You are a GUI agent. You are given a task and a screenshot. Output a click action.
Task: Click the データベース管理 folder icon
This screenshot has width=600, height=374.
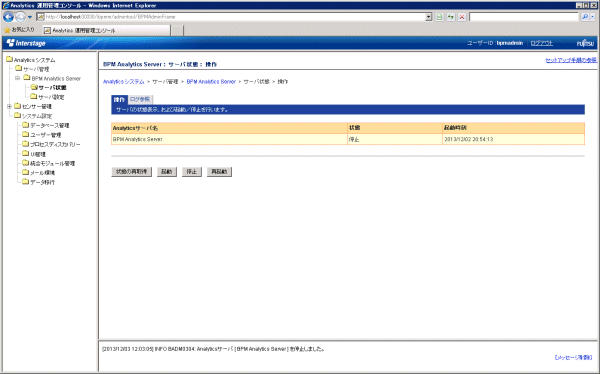(26, 125)
